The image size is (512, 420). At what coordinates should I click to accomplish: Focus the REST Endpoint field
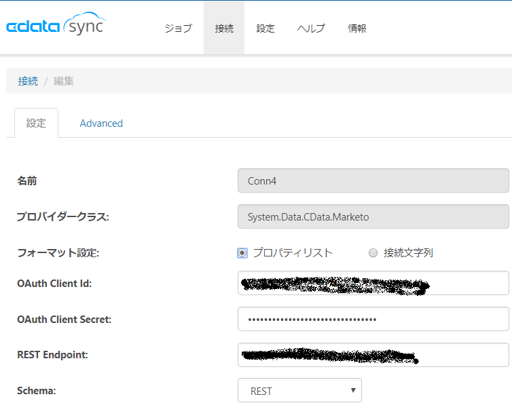click(x=373, y=355)
